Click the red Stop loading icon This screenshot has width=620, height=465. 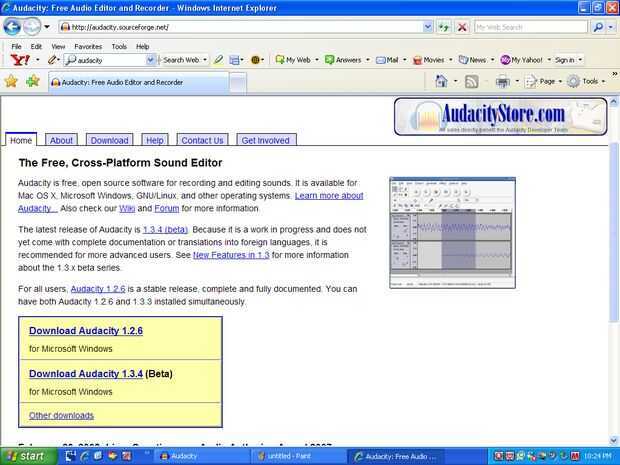coord(461,27)
